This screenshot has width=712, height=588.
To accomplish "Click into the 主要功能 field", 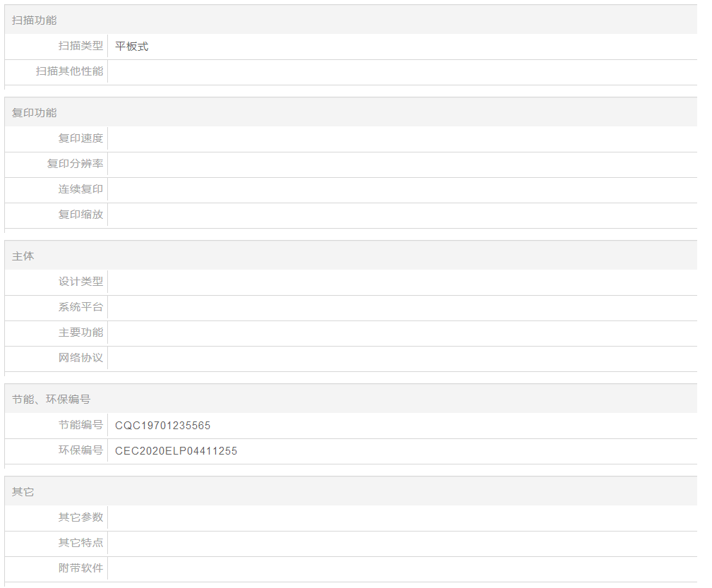I will (x=402, y=333).
